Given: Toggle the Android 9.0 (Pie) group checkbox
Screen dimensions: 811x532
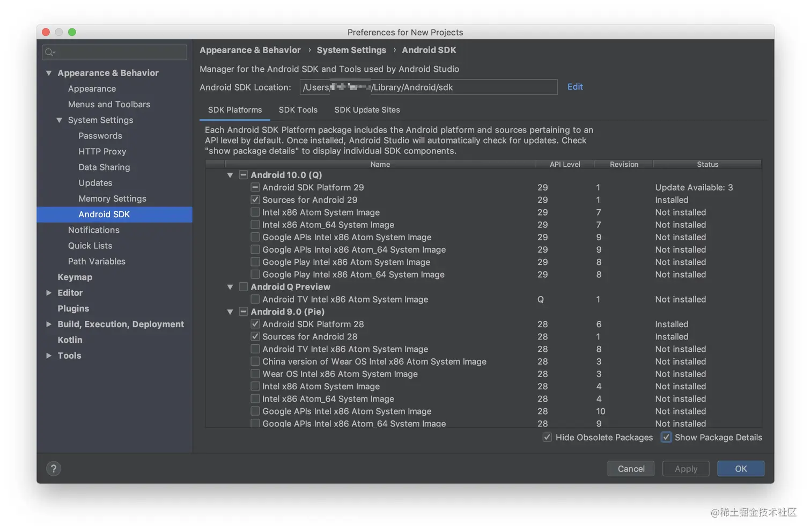Looking at the screenshot, I should (244, 312).
